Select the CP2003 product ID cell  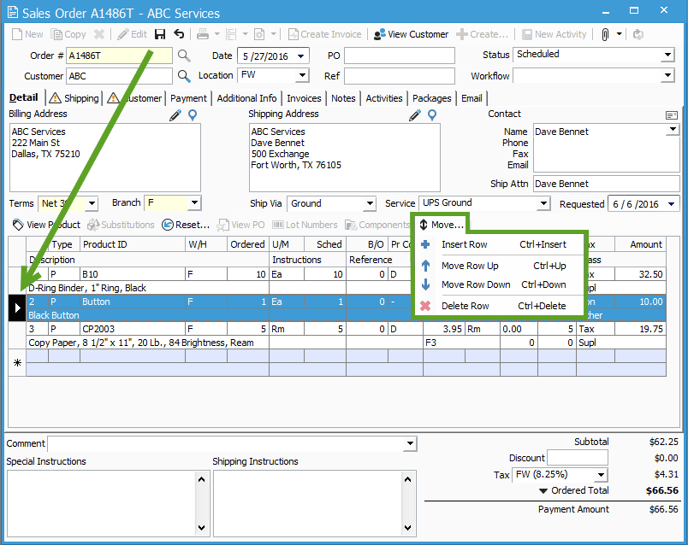(133, 329)
